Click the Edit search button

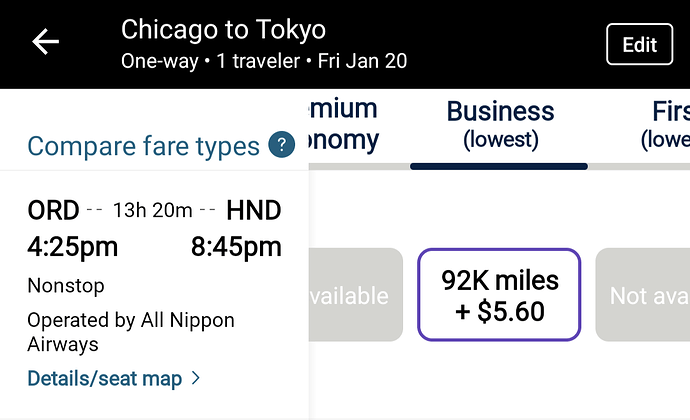point(639,44)
